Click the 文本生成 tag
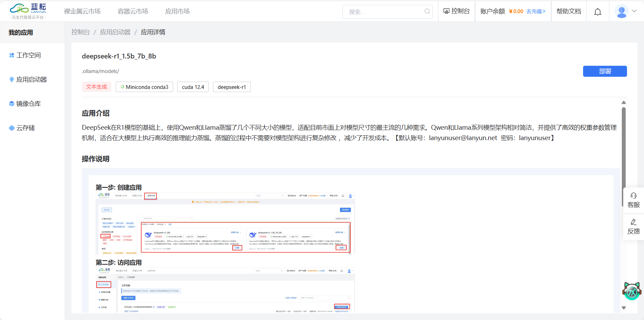The image size is (644, 320). click(x=97, y=87)
